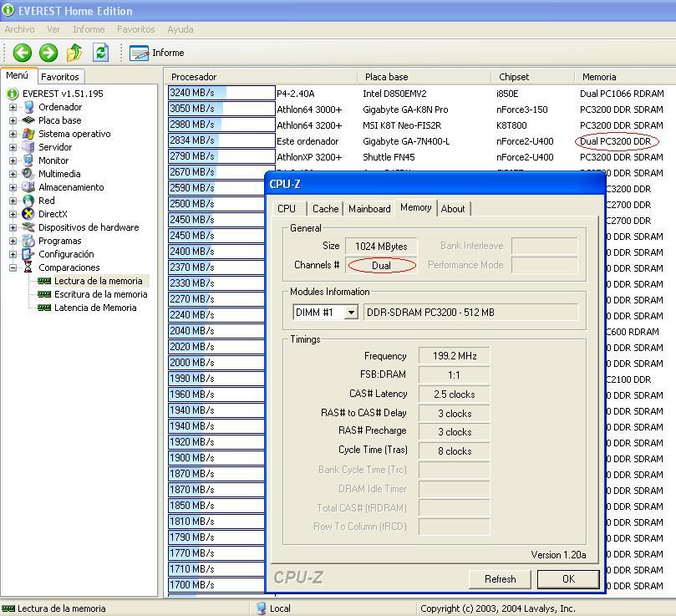The height and width of the screenshot is (616, 676).
Task: Select the Monitor tree icon
Action: click(x=28, y=160)
